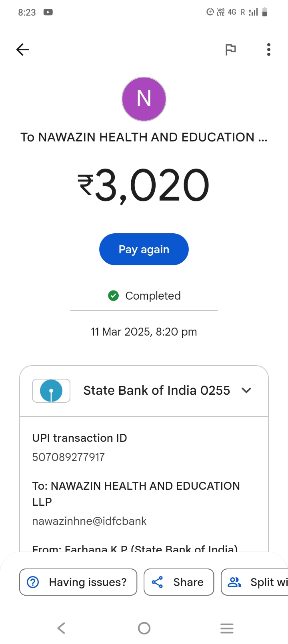Expand State Bank of India 0255 chevron

point(246,390)
